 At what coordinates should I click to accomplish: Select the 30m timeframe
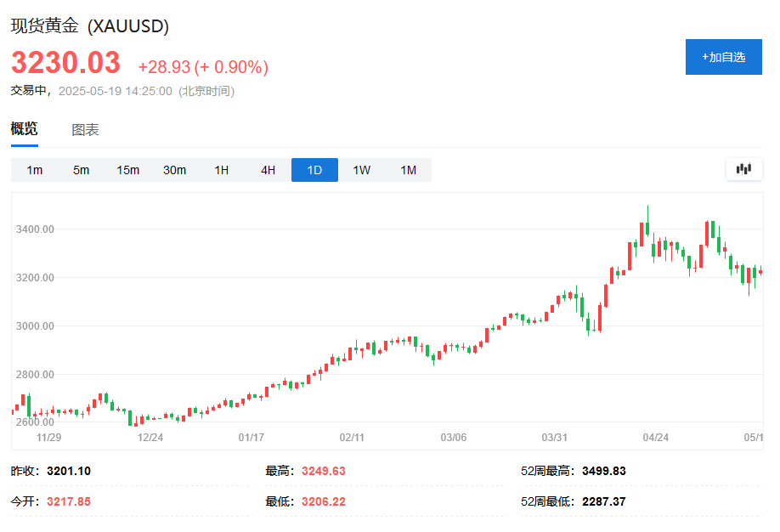pyautogui.click(x=174, y=169)
